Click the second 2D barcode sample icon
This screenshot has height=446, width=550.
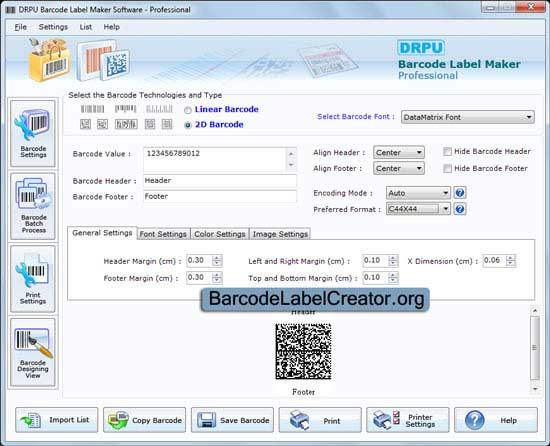(102, 124)
